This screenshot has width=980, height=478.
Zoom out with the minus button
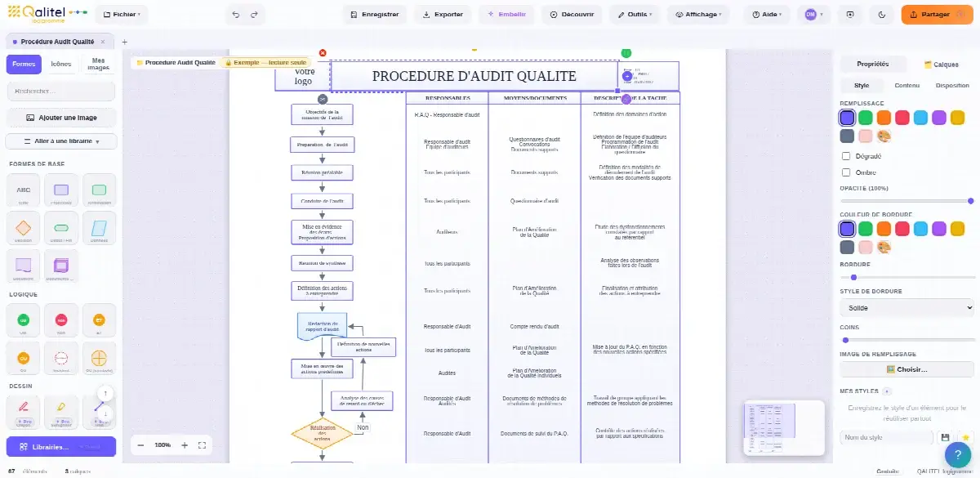140,445
